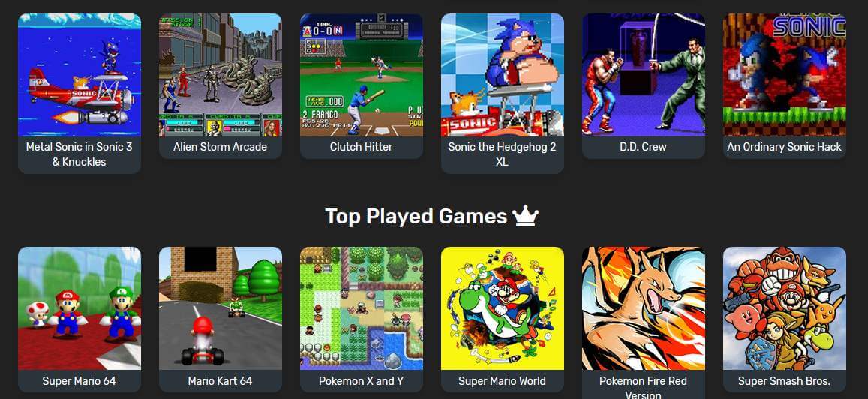Click the D.D. Crew fighting game thumbnail

tap(643, 75)
